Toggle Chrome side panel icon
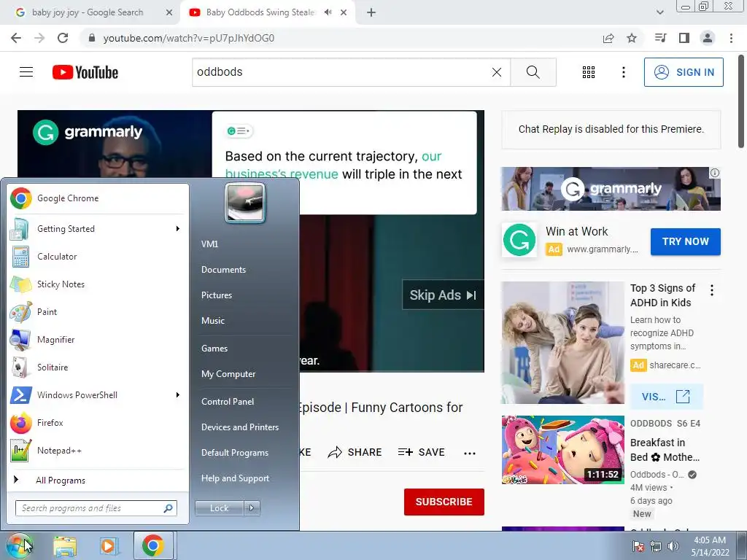The width and height of the screenshot is (747, 560). [x=684, y=38]
